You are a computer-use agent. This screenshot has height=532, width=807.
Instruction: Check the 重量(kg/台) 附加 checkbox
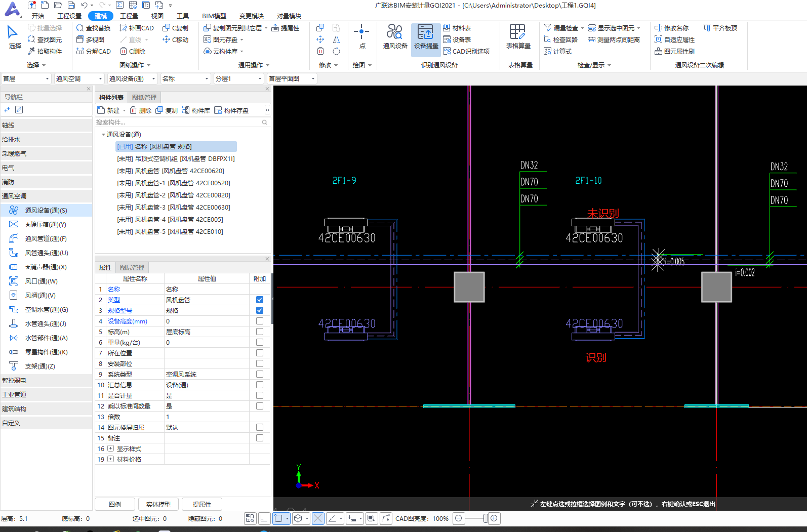[x=260, y=342]
